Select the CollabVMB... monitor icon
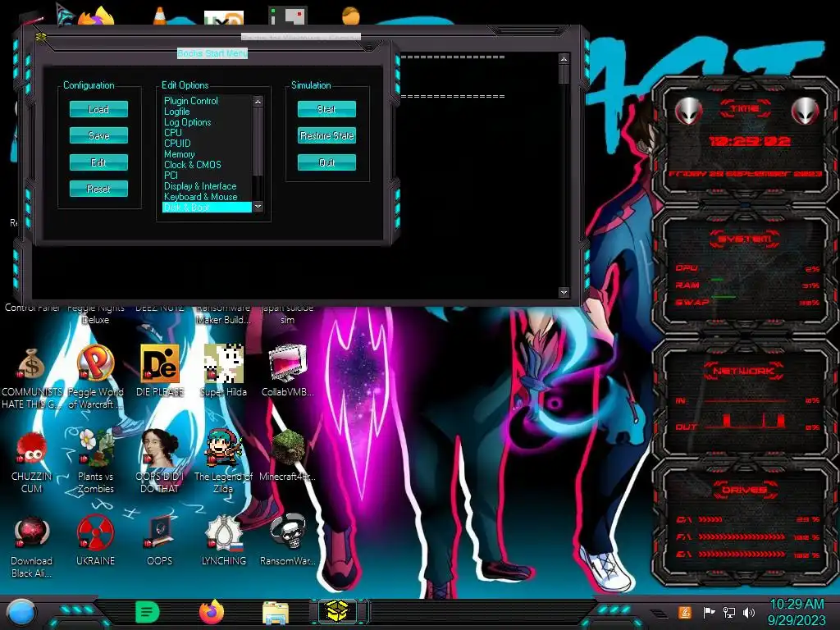Screen dimensions: 840x630 pyautogui.click(x=288, y=371)
